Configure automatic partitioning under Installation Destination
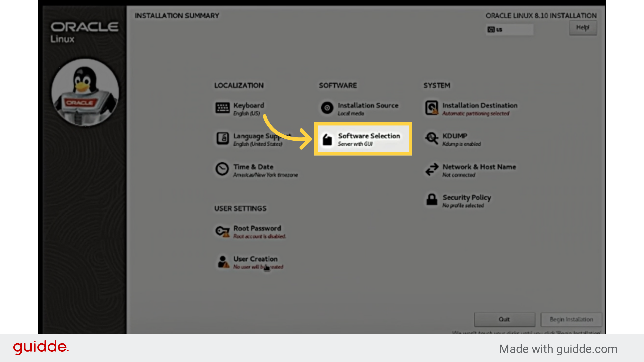Image resolution: width=644 pixels, height=362 pixels. point(480,109)
